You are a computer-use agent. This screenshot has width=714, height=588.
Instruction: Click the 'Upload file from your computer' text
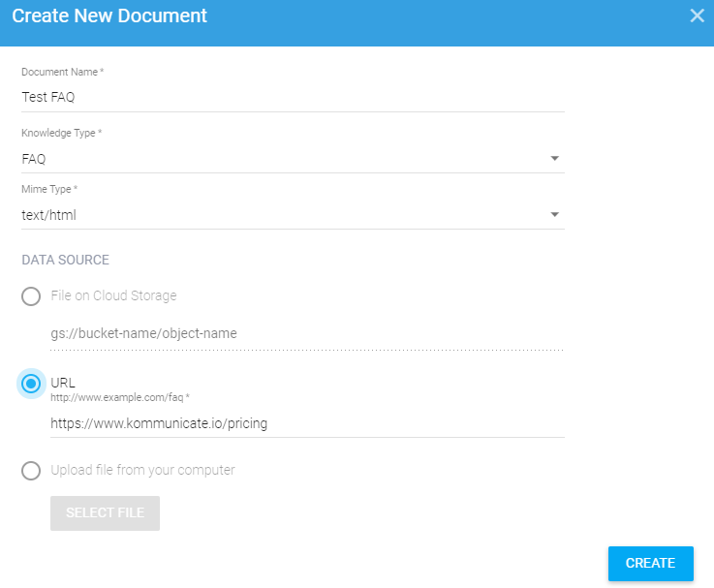(x=142, y=470)
